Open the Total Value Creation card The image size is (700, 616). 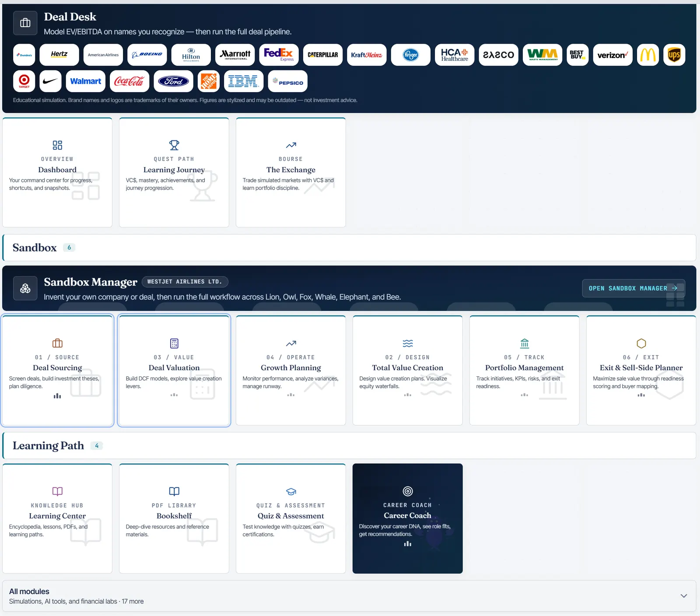408,370
